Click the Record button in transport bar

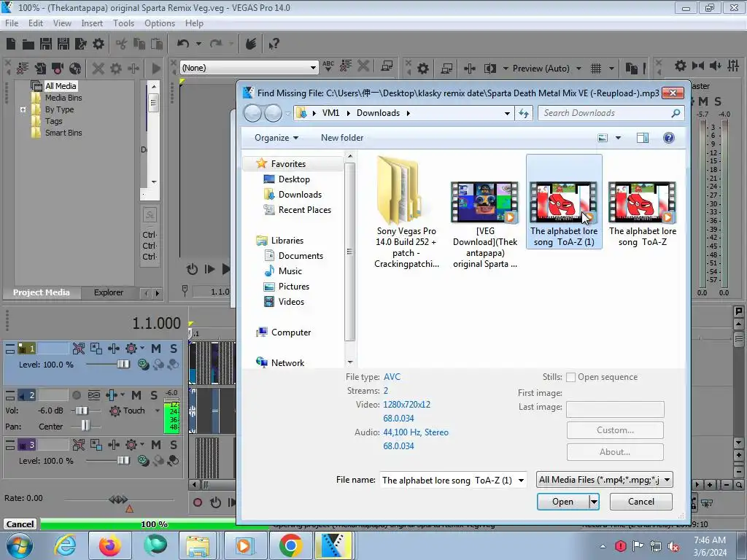tap(198, 502)
